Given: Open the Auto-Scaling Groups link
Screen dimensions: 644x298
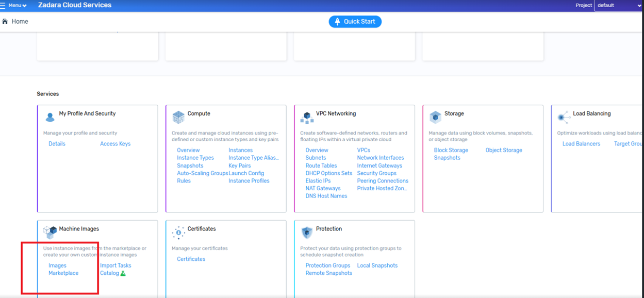Looking at the screenshot, I should (x=203, y=173).
